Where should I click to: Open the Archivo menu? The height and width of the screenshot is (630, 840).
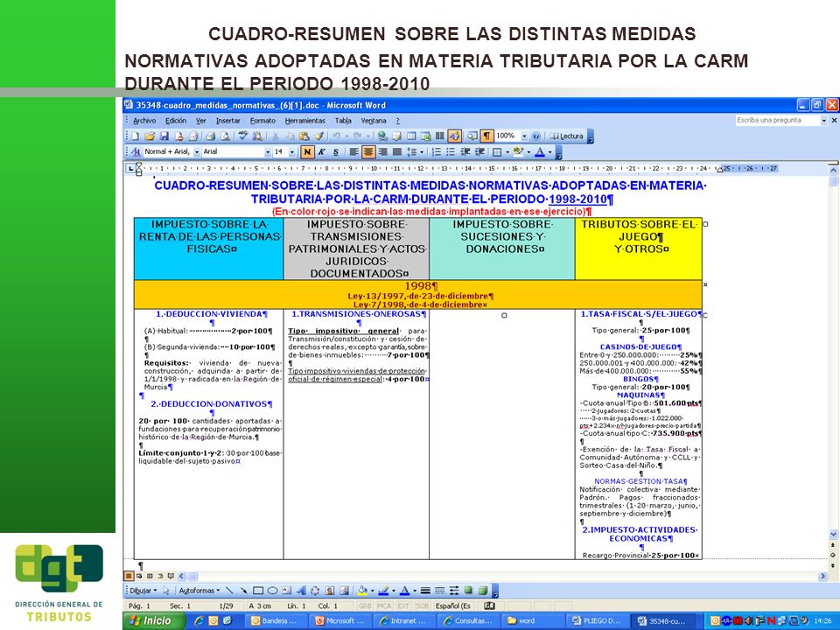tap(144, 121)
